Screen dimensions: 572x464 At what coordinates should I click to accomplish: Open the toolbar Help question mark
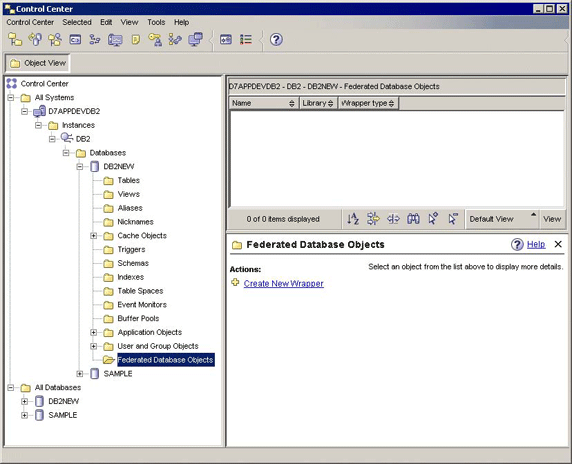point(276,39)
